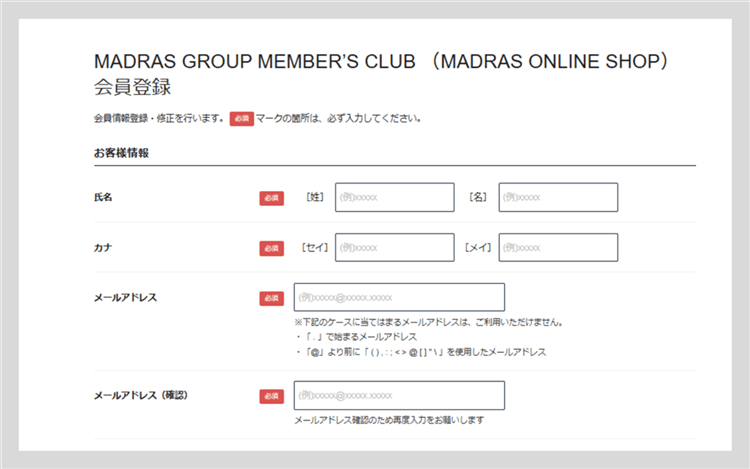The image size is (750, 469).
Task: Click the [名] field label
Action: [478, 197]
